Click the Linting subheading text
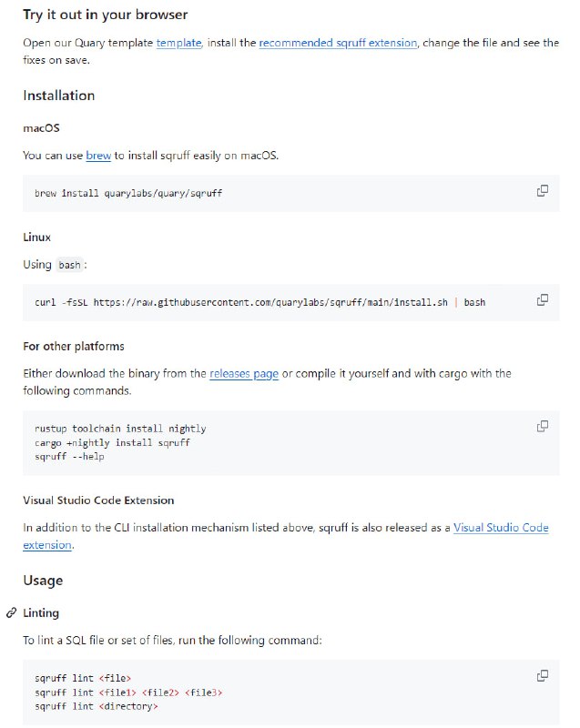580x728 pixels. pyautogui.click(x=41, y=612)
